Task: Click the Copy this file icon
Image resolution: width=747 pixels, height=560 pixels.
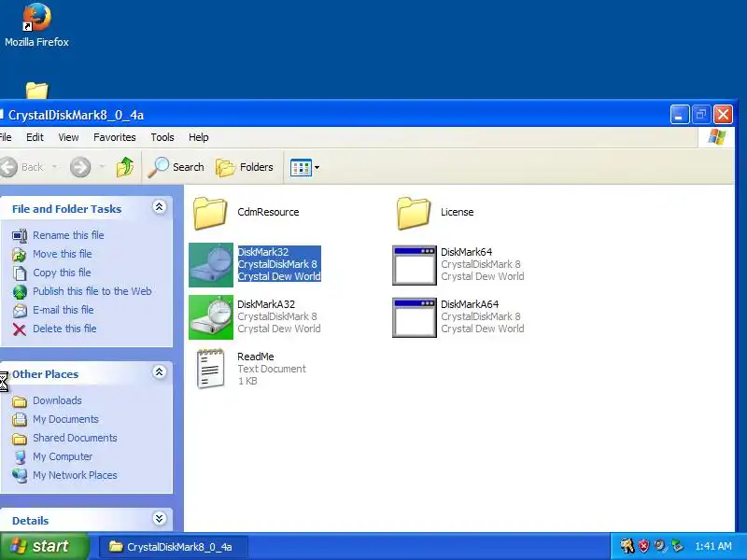Action: pyautogui.click(x=20, y=273)
